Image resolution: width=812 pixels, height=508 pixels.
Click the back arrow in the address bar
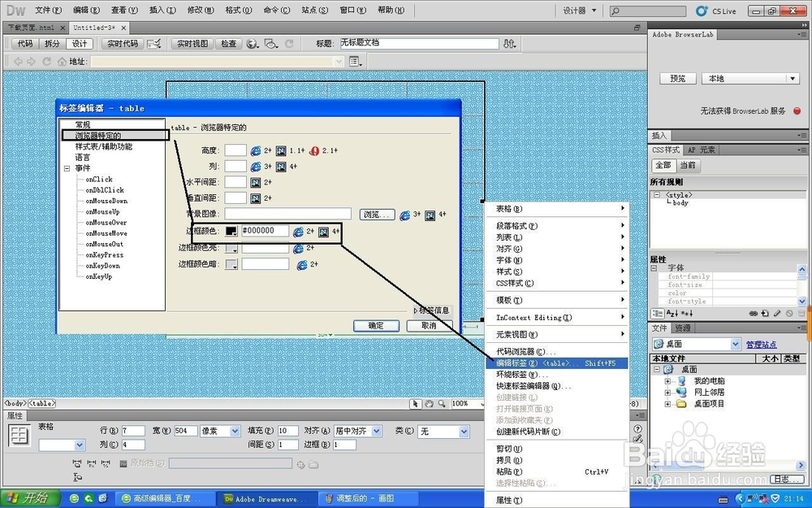point(18,62)
